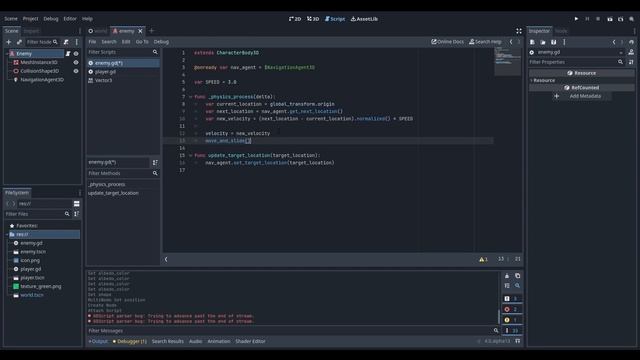Open the Project menu

tap(30, 19)
